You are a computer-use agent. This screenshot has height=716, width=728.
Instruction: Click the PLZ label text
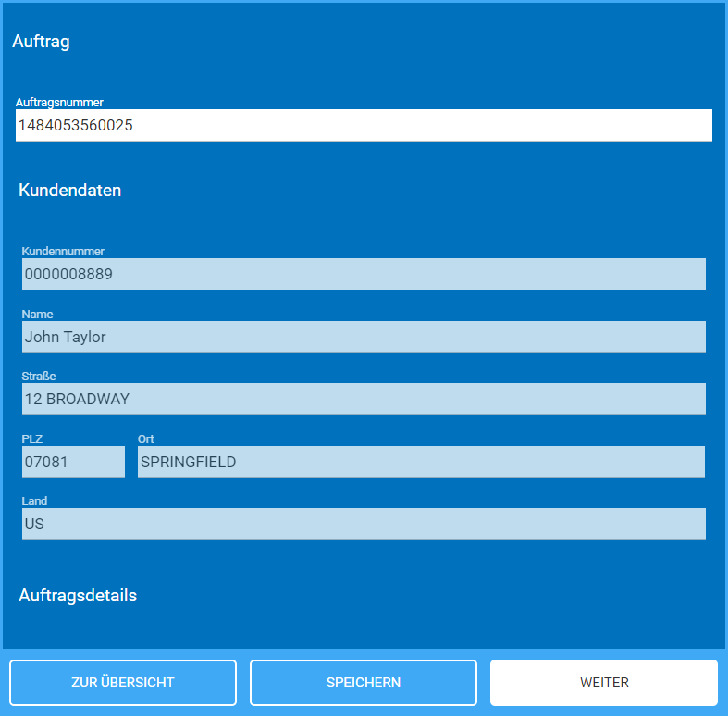point(32,439)
